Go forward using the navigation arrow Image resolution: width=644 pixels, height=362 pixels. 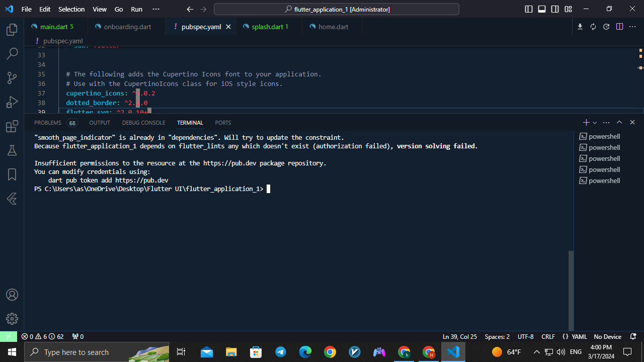[203, 9]
